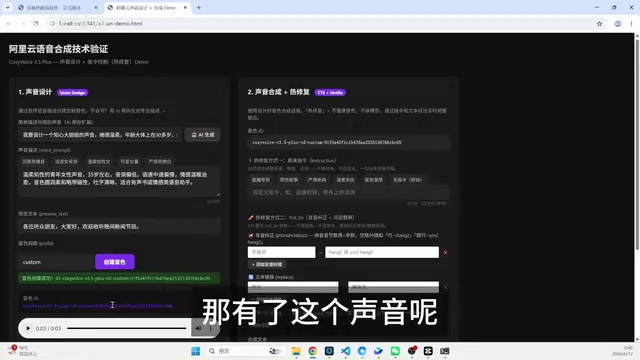Open the browser profile icon
The image size is (640, 360).
(618, 24)
